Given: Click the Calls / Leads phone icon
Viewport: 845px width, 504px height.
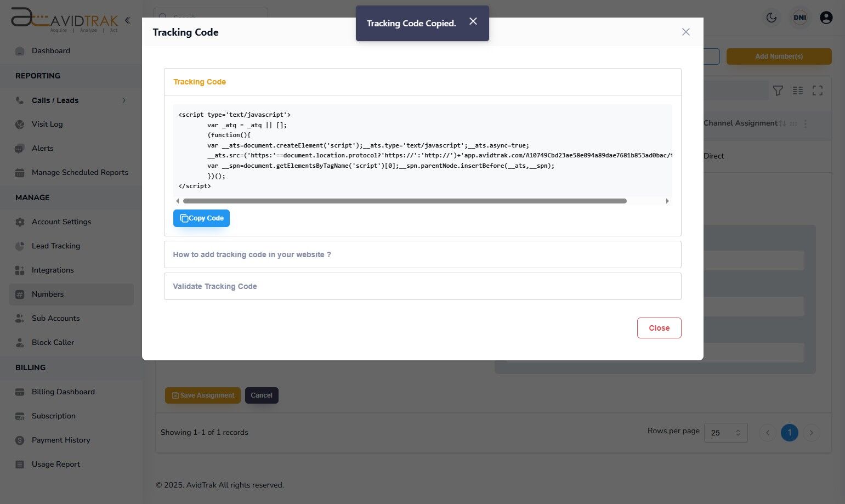Looking at the screenshot, I should 20,100.
